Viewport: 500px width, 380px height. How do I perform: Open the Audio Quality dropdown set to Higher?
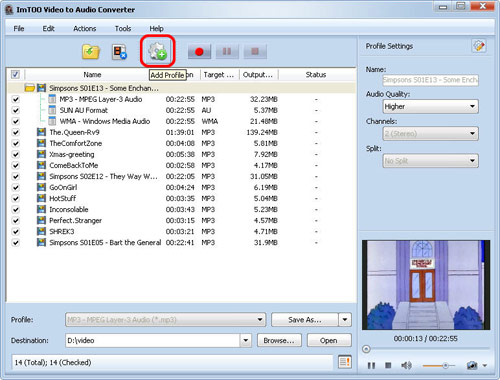point(430,107)
